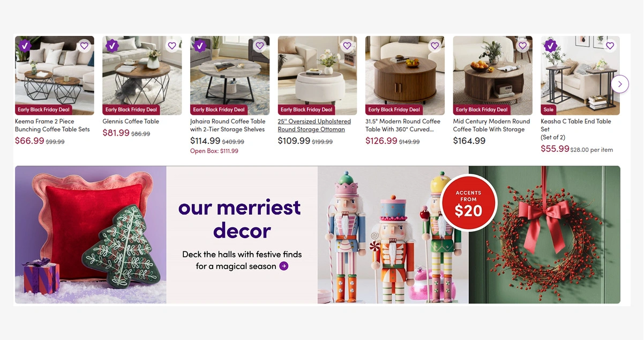Open Glennis Coffee Table product image
Viewport: 644px width, 340px height.
tap(142, 76)
